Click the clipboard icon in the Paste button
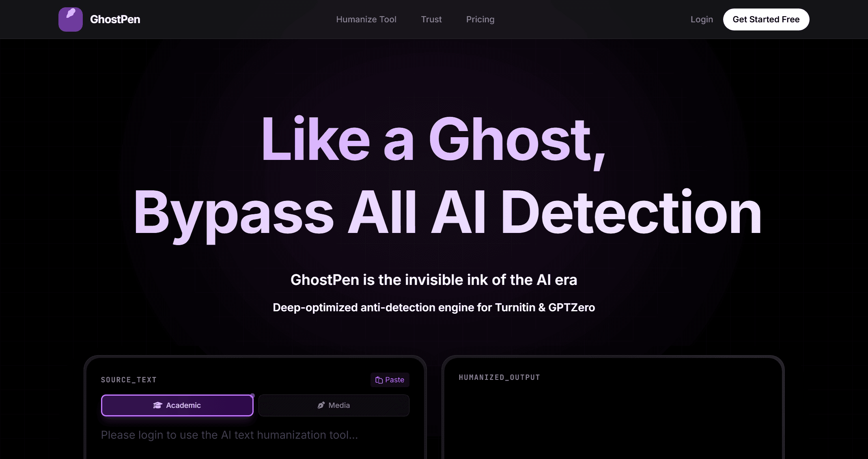This screenshot has width=868, height=459. [379, 380]
